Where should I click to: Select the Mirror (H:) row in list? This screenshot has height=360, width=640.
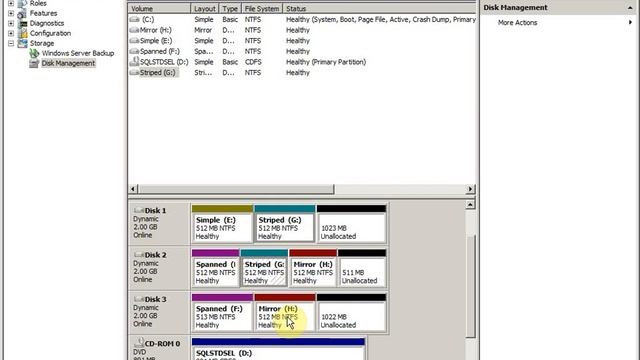pyautogui.click(x=302, y=30)
